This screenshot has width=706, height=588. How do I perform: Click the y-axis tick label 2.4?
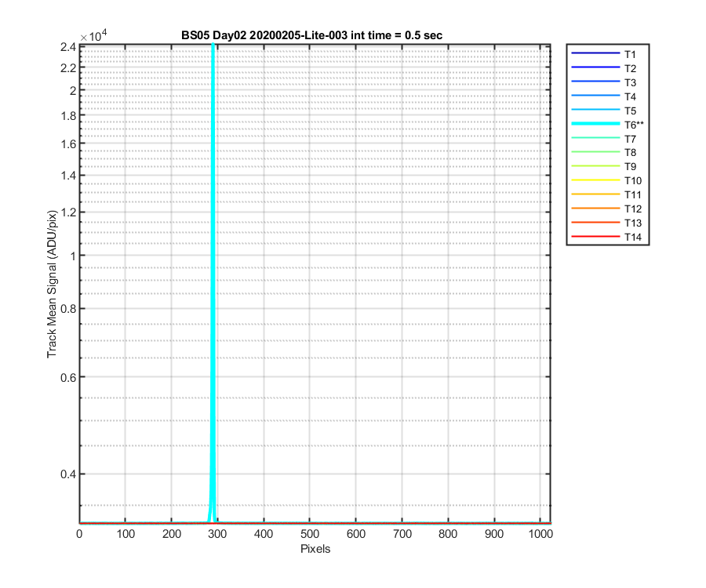[x=68, y=47]
